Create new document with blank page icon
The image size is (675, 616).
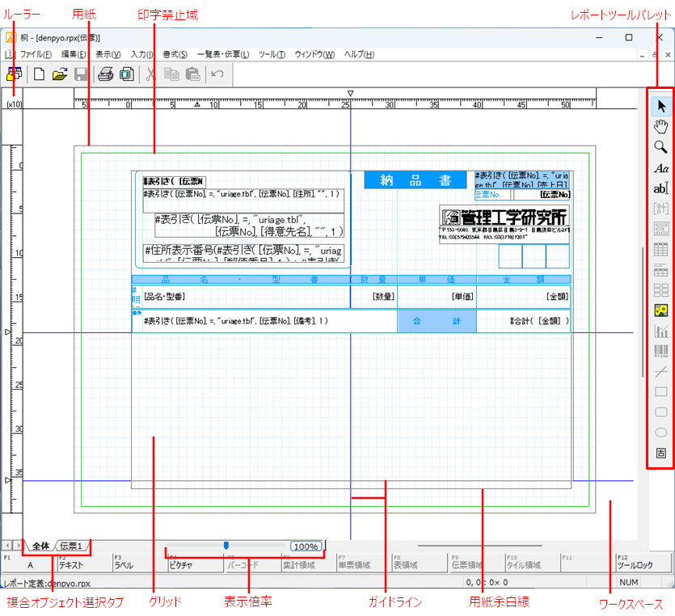(39, 74)
